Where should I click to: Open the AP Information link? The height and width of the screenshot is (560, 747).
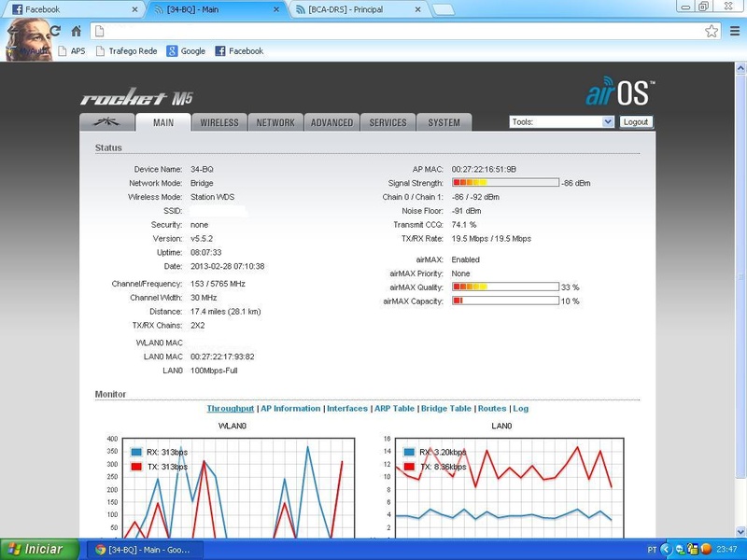[x=290, y=409]
